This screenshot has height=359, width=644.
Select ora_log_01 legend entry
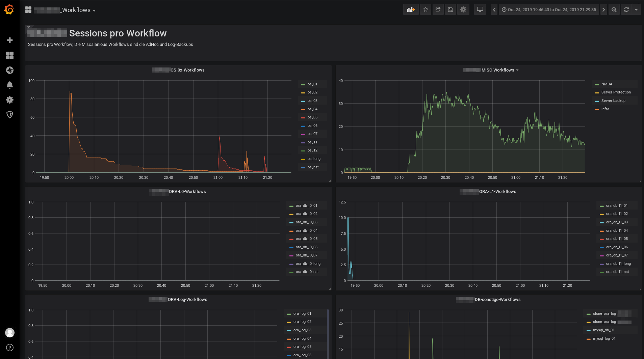coord(302,313)
